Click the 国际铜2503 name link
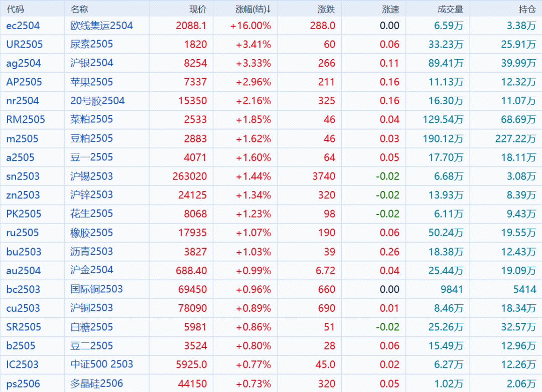 coord(97,289)
